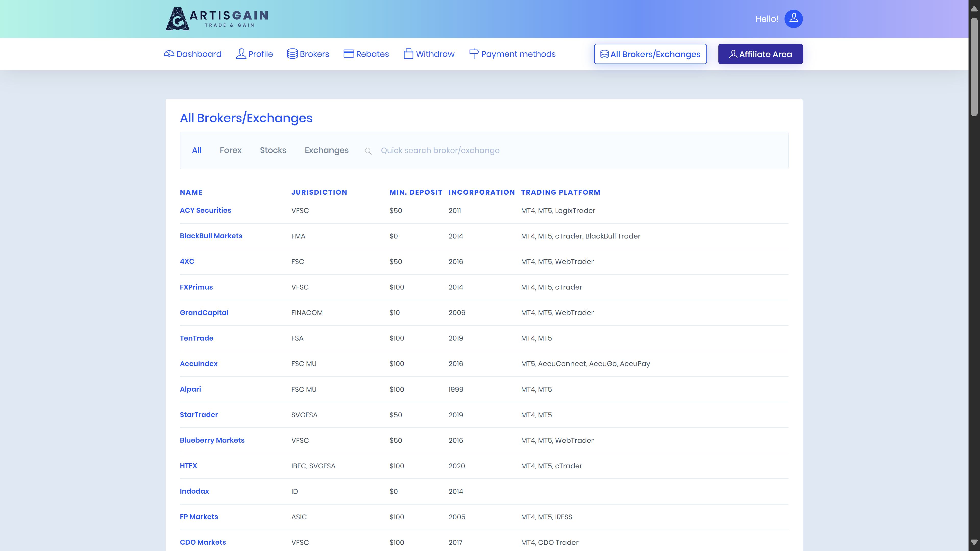The width and height of the screenshot is (980, 551).
Task: Open the Dashboard menu item
Action: coord(192,54)
